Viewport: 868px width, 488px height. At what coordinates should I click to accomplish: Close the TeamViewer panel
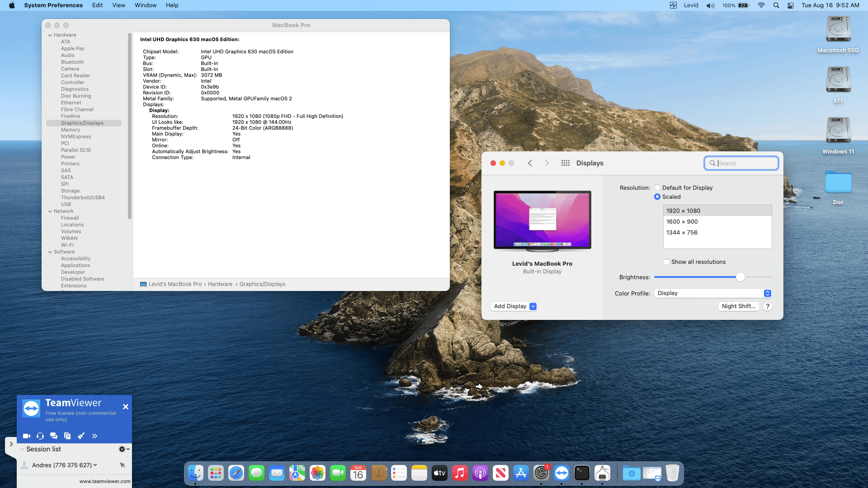pos(126,407)
